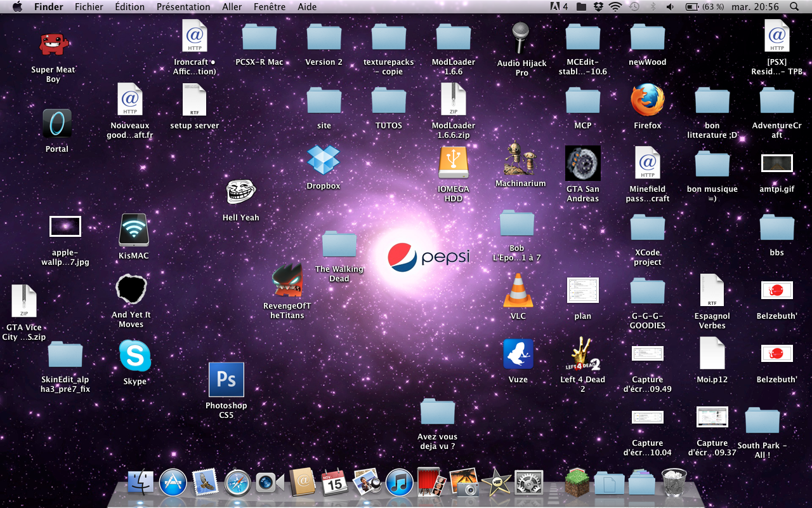This screenshot has width=812, height=508.
Task: Click the GTA San Andreas icon
Action: coord(583,163)
